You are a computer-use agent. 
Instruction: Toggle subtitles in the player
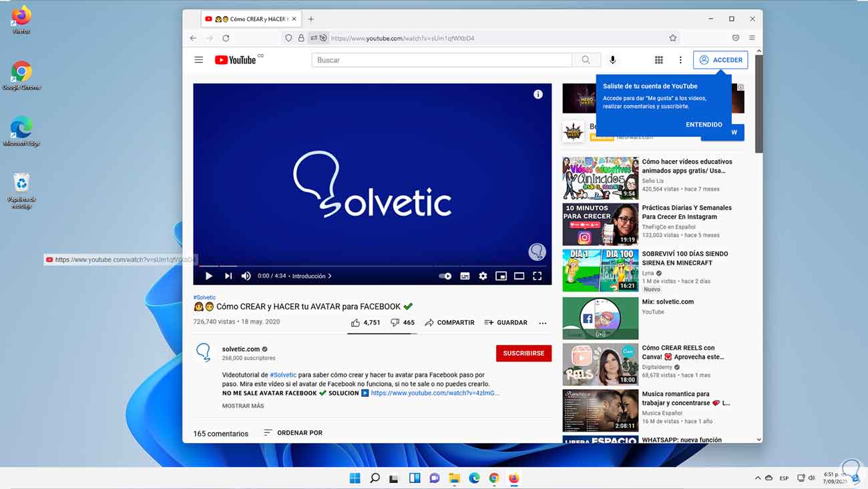coord(465,276)
